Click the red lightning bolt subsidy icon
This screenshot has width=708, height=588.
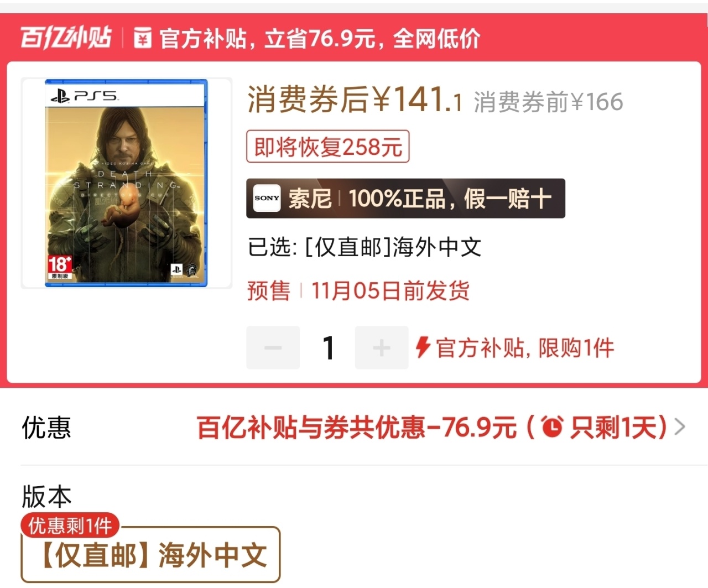[423, 347]
